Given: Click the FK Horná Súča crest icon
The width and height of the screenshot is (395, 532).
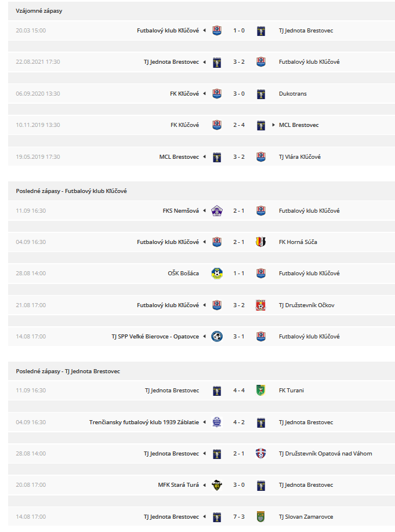Looking at the screenshot, I should click(260, 242).
